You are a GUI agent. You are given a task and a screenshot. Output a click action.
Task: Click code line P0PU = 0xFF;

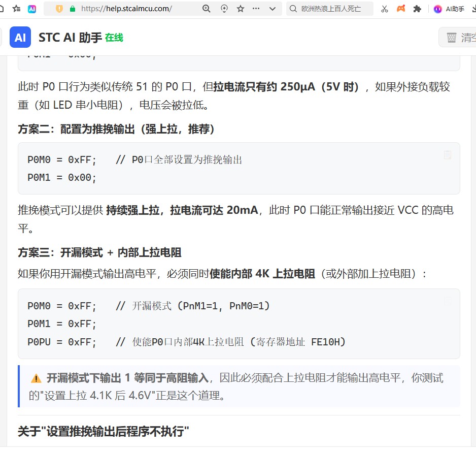tap(62, 342)
